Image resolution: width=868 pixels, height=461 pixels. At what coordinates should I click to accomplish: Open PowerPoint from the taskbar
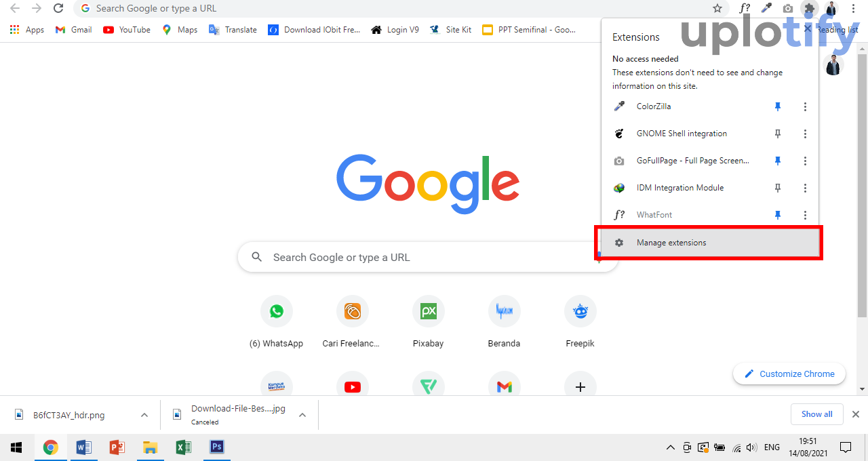(117, 447)
